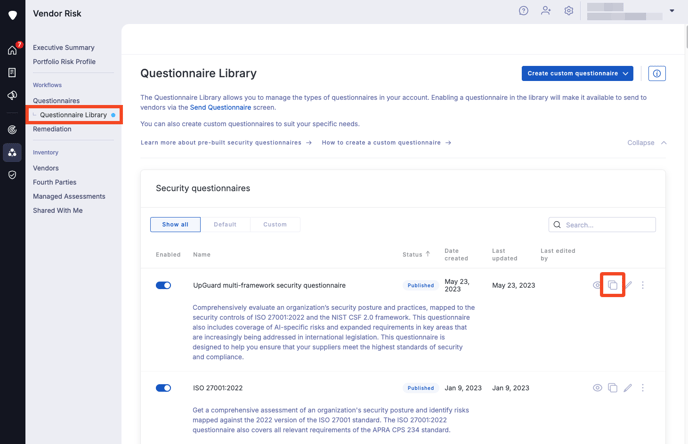
Task: Open the invite user icon in top bar
Action: pos(546,11)
